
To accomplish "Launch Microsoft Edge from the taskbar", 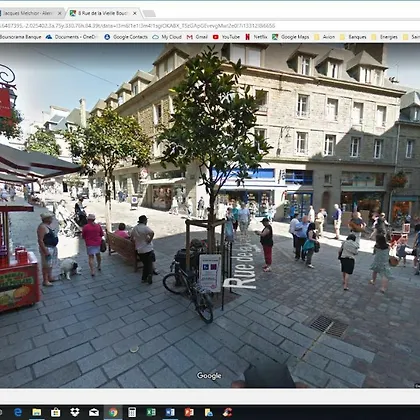I will pyautogui.click(x=18, y=412).
